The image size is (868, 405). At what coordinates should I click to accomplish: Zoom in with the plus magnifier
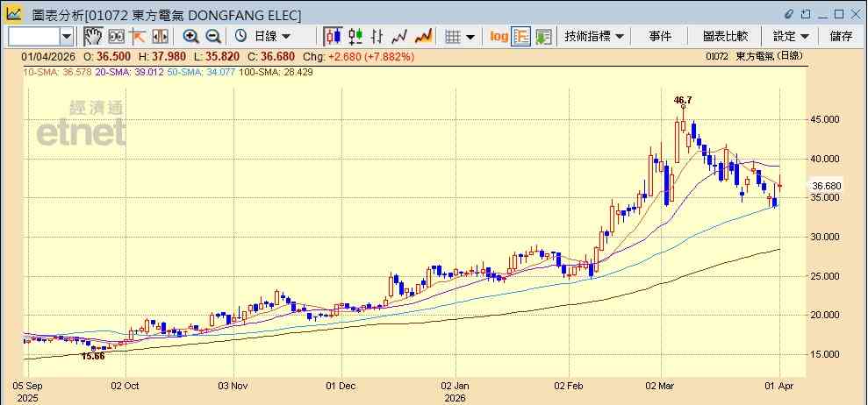tap(191, 37)
